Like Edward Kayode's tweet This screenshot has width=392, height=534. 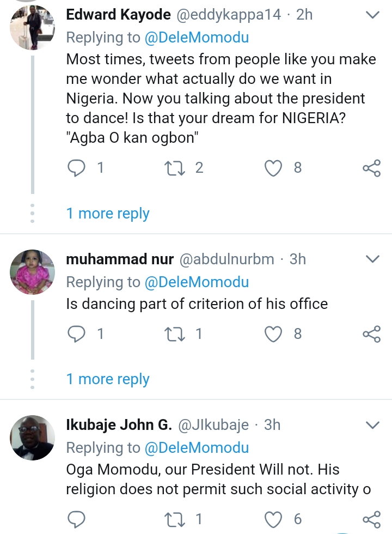(272, 168)
